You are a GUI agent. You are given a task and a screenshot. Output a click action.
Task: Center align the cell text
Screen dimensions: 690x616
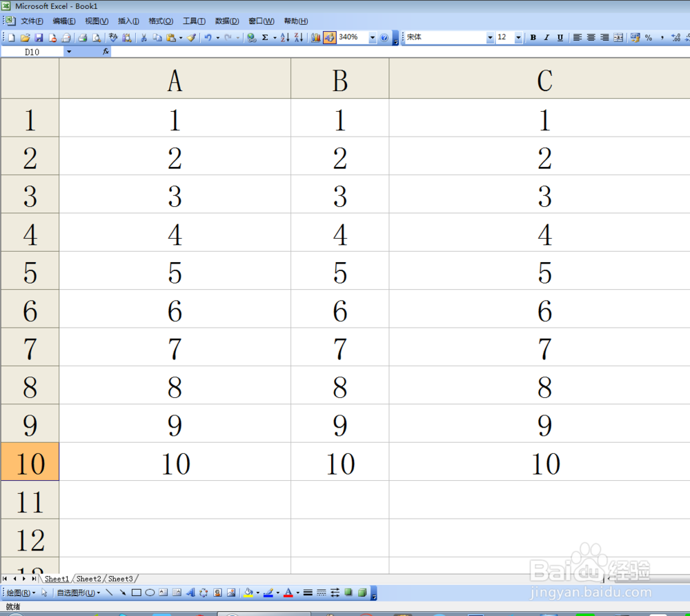591,37
